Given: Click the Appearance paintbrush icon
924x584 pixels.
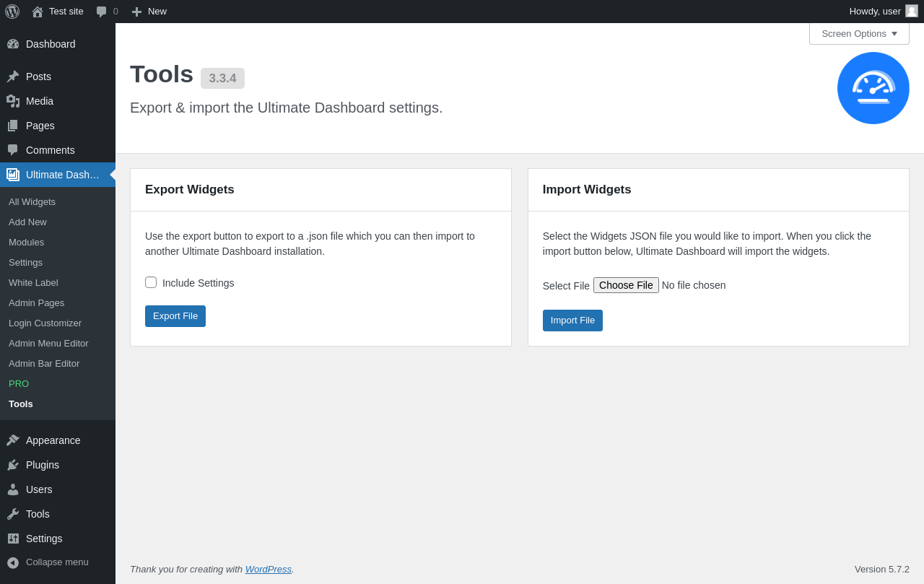Looking at the screenshot, I should point(13,440).
